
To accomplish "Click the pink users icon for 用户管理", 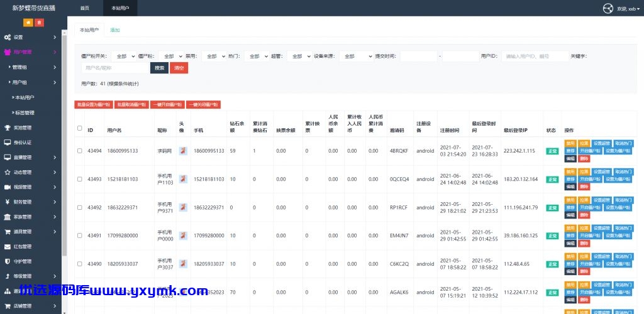I will (x=8, y=52).
